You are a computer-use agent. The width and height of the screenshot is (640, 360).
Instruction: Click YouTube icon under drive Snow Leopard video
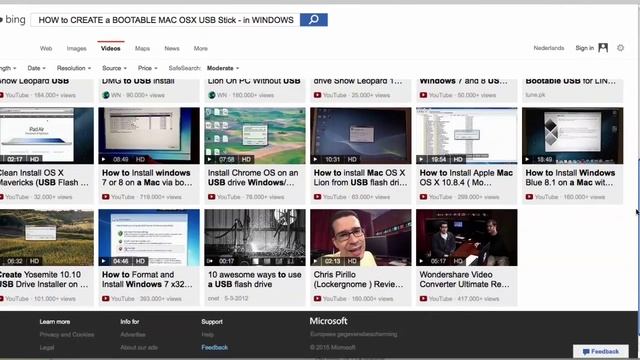pos(318,95)
